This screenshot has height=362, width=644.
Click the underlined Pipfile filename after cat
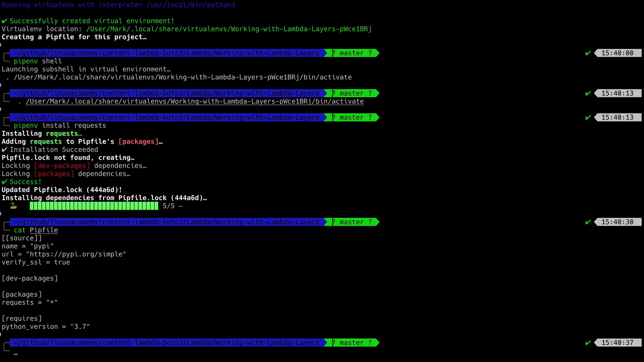click(44, 230)
